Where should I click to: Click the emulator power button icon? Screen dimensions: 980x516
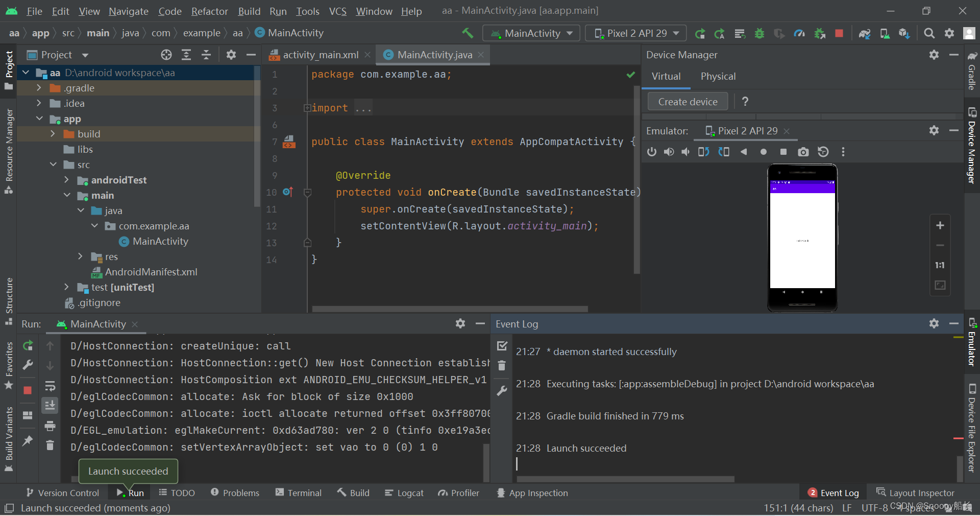tap(652, 152)
